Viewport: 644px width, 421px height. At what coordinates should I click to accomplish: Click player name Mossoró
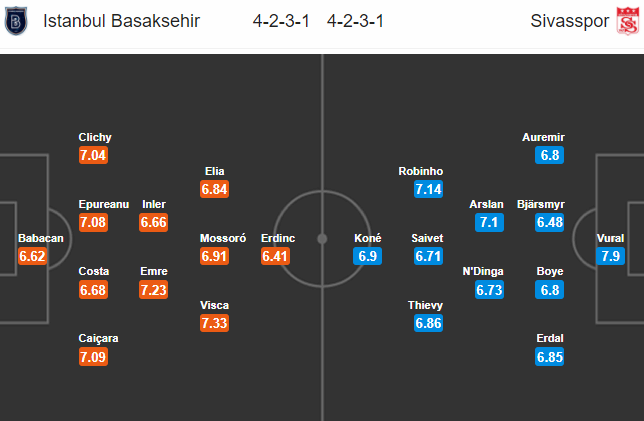(x=223, y=238)
